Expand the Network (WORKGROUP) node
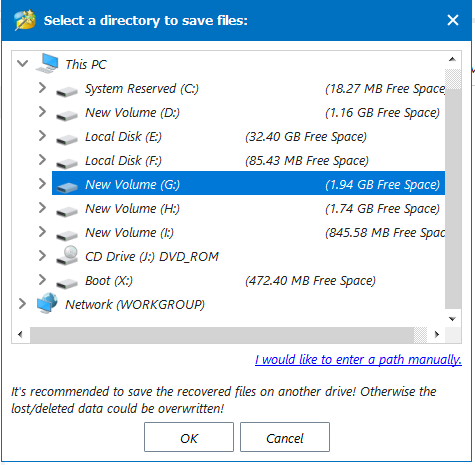The width and height of the screenshot is (475, 465). point(22,304)
